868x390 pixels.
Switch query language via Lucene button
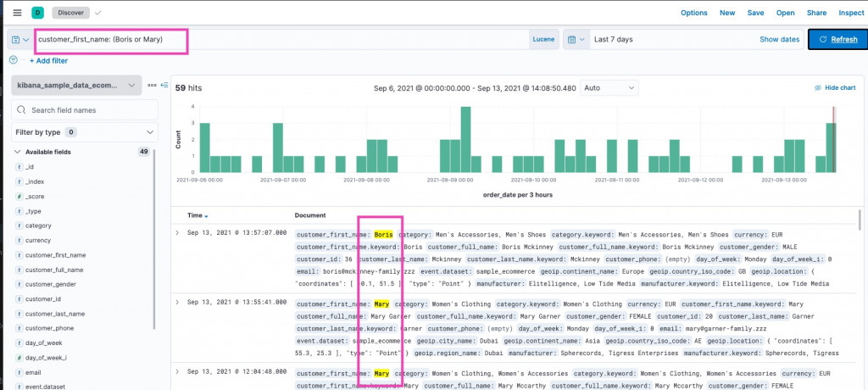click(543, 39)
